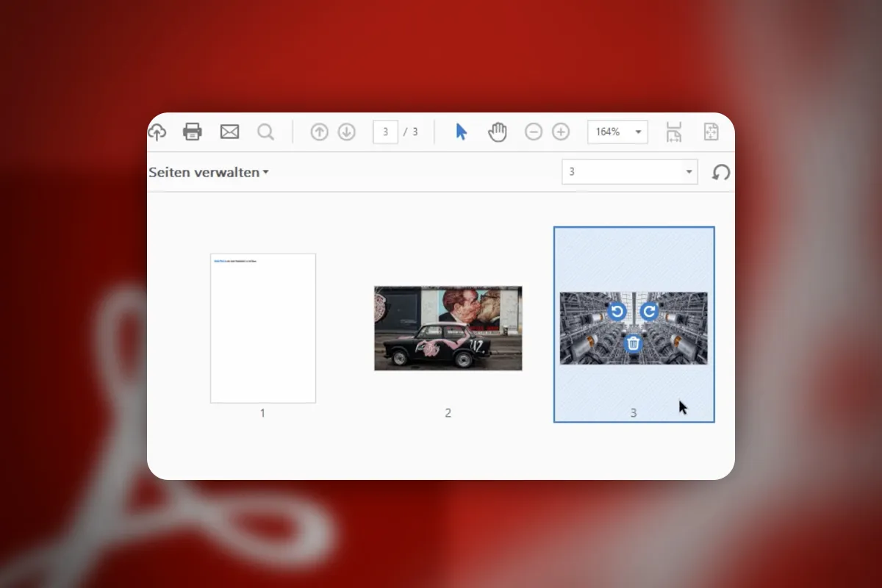Screen dimensions: 882x588
Task: Click the current page number field
Action: pos(385,132)
